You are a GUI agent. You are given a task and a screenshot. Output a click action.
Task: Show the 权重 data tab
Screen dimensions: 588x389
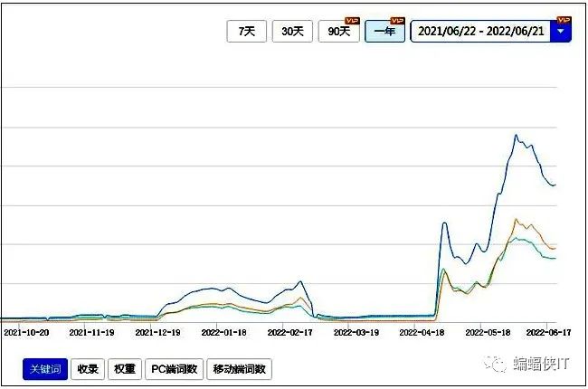tap(124, 369)
